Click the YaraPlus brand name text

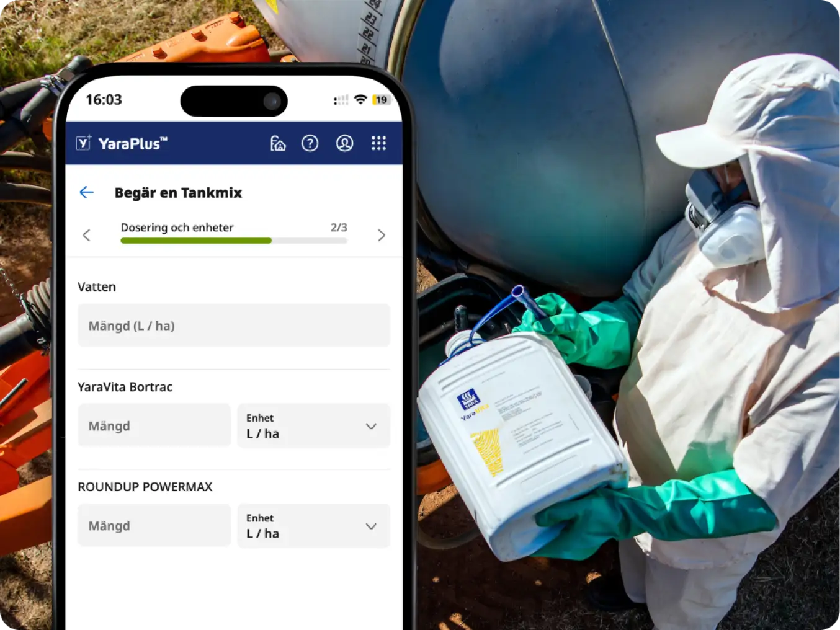point(133,143)
